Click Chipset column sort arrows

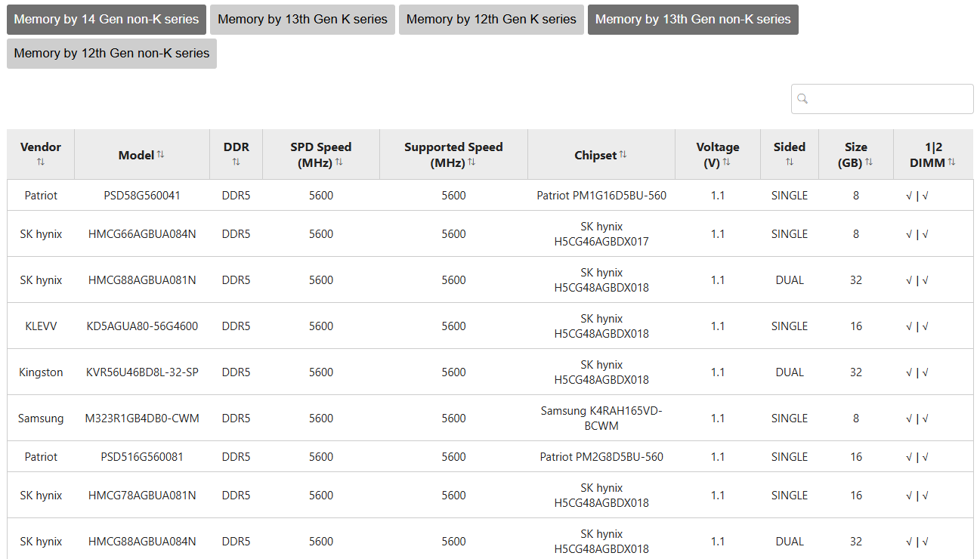click(x=623, y=154)
